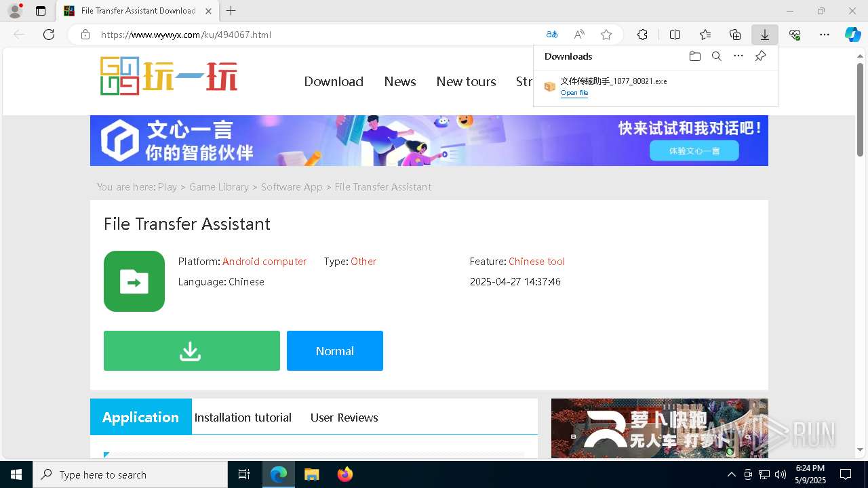Click the robotaxi advertisement image
868x488 pixels.
[660, 428]
